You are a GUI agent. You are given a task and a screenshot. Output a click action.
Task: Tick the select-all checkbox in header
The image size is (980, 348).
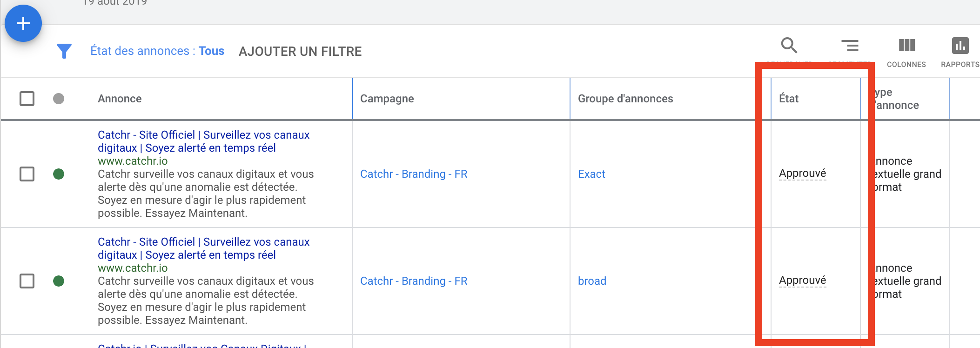pos(27,99)
